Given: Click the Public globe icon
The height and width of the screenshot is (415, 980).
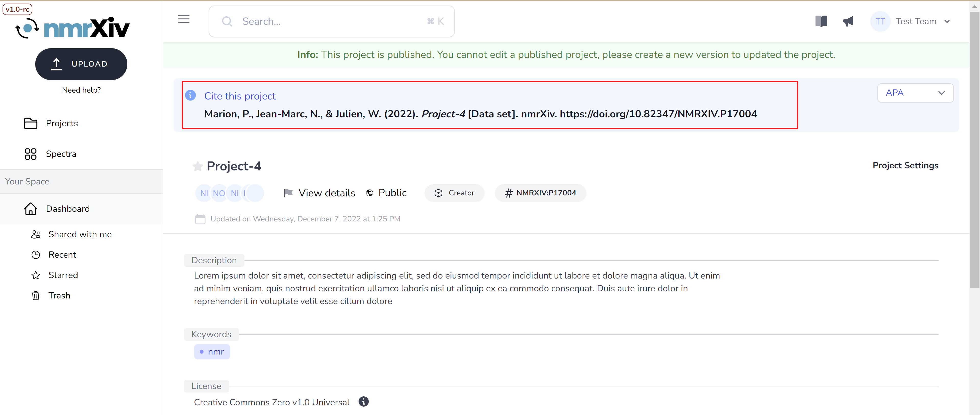Looking at the screenshot, I should click(x=369, y=193).
